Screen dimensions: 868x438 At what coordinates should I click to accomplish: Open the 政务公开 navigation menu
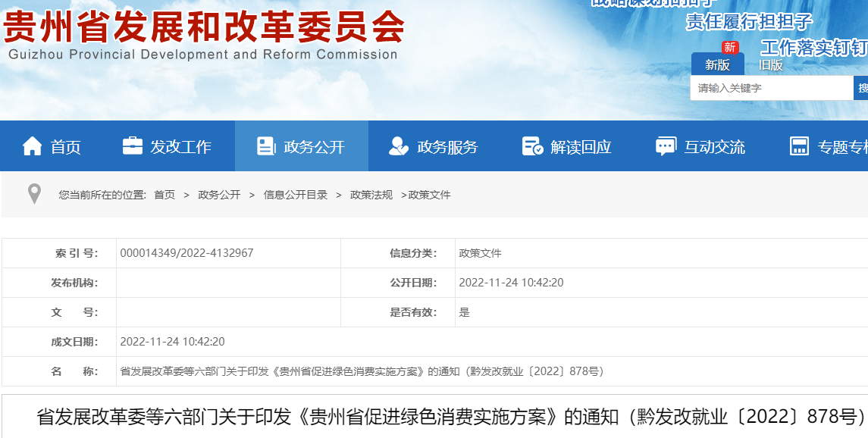coord(302,147)
